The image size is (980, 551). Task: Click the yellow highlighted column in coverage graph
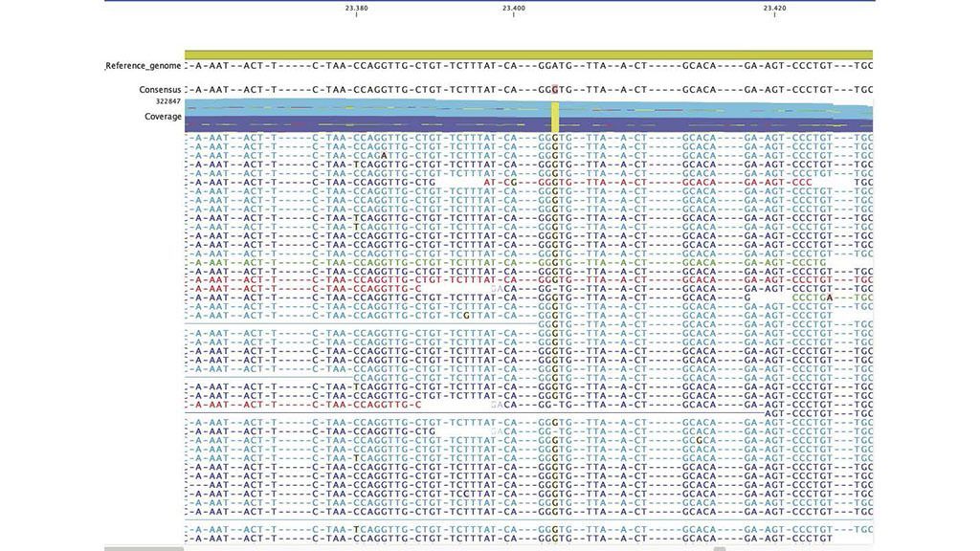pos(555,116)
